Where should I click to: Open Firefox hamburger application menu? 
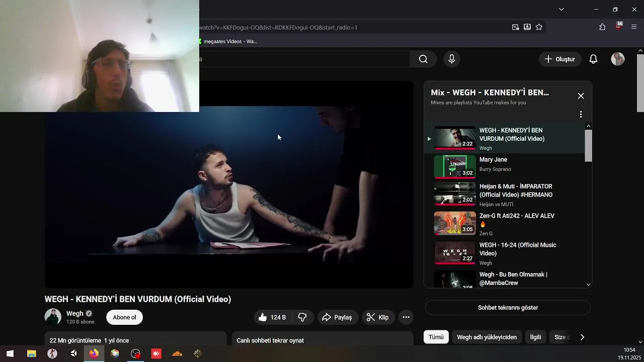[633, 27]
